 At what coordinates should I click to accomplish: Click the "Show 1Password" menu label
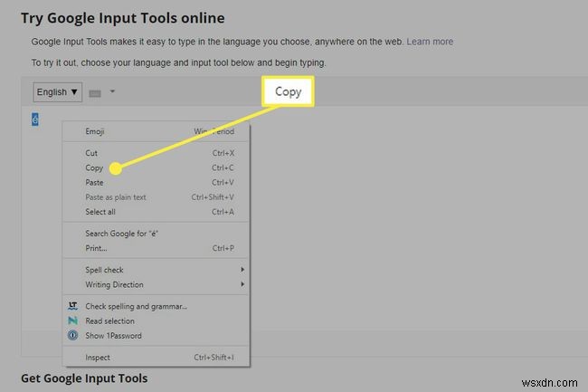coord(114,336)
